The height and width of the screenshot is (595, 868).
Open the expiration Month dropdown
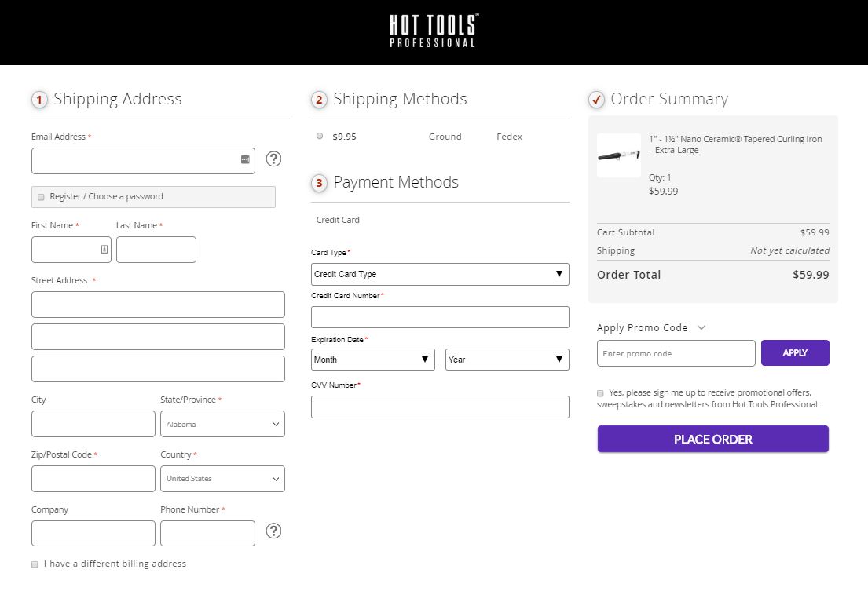tap(373, 360)
